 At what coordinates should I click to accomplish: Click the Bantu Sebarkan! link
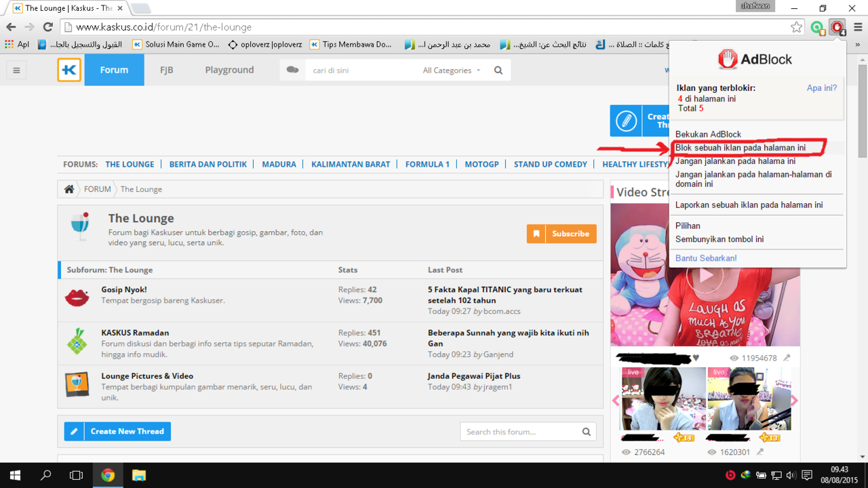pyautogui.click(x=706, y=258)
